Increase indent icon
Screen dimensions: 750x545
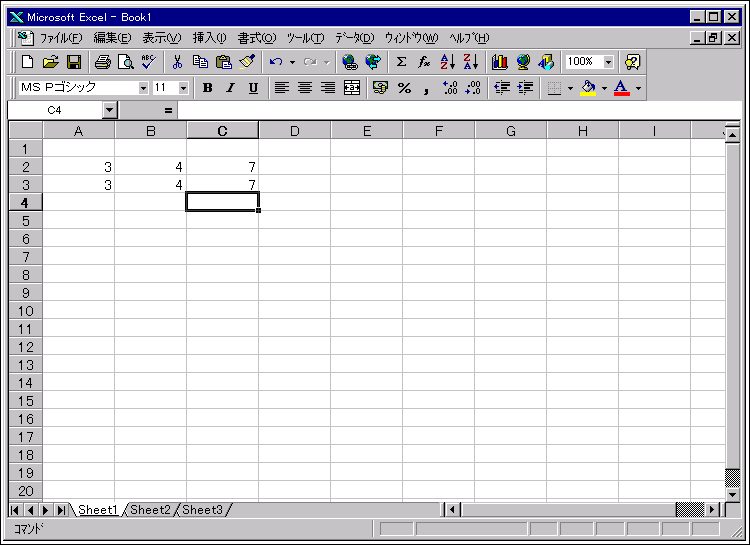coord(525,88)
